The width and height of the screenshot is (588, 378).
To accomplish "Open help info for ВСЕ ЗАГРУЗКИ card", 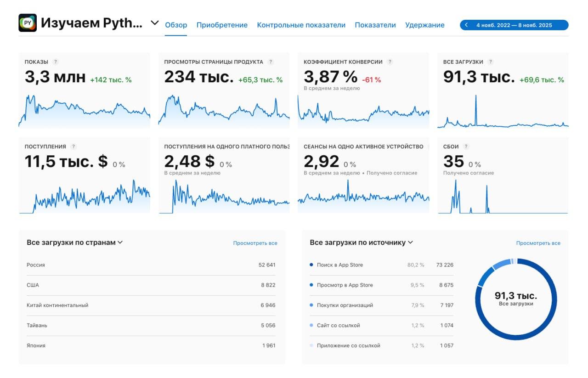I will 491,61.
